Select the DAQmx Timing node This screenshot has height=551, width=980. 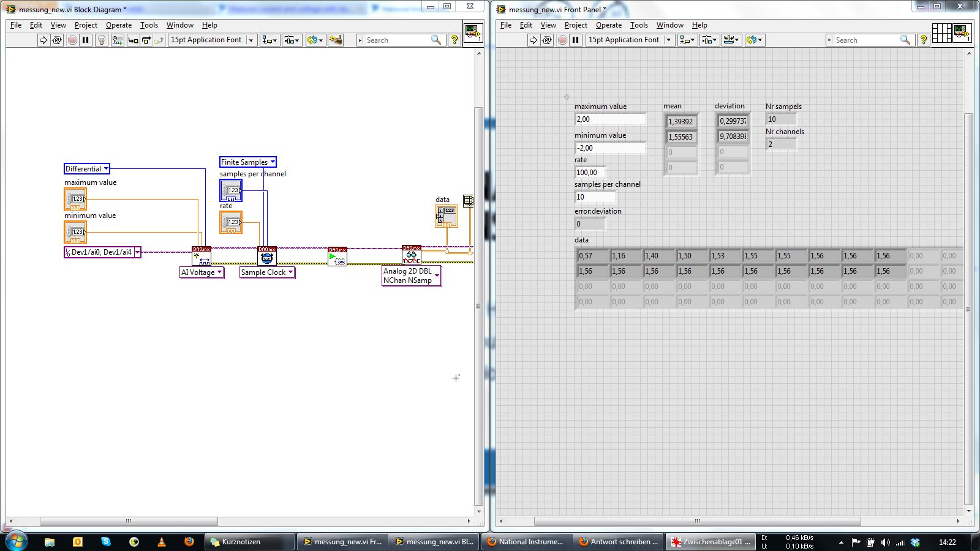tap(267, 256)
